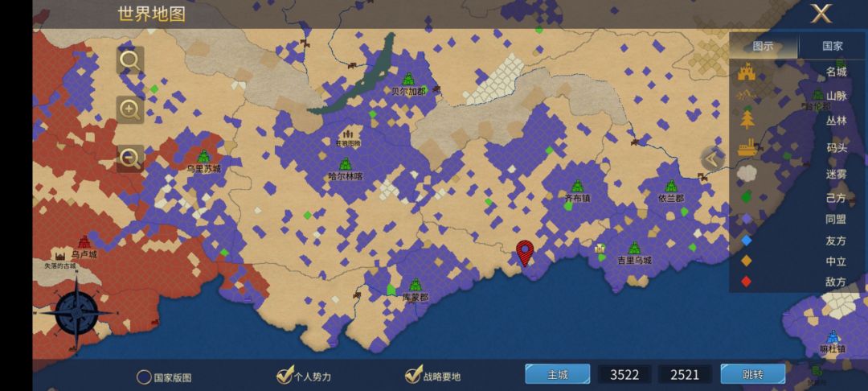Edit the Y coordinate field 2521
868x391 pixels.
(685, 375)
